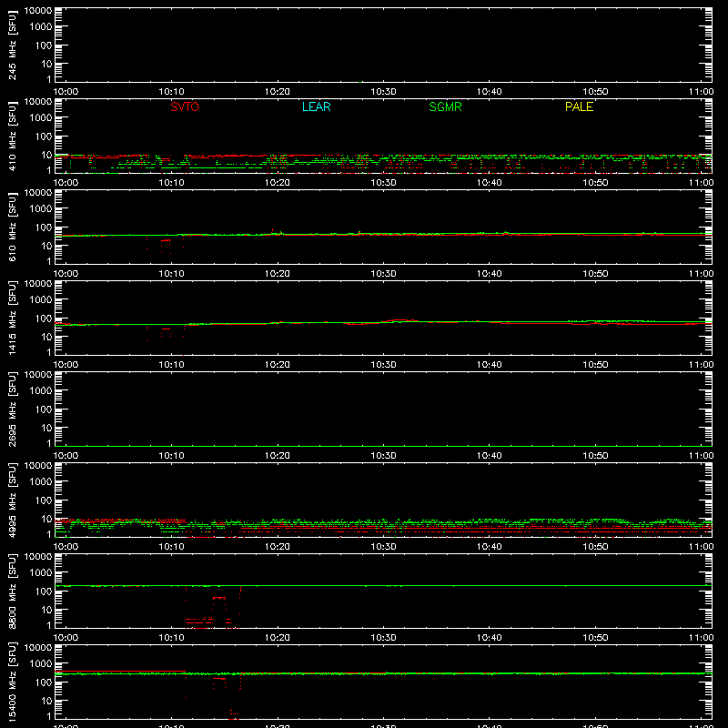Click 10:50 tick below the 8800 MHz panel
Viewport: 728px width, 728px height.
(x=595, y=638)
